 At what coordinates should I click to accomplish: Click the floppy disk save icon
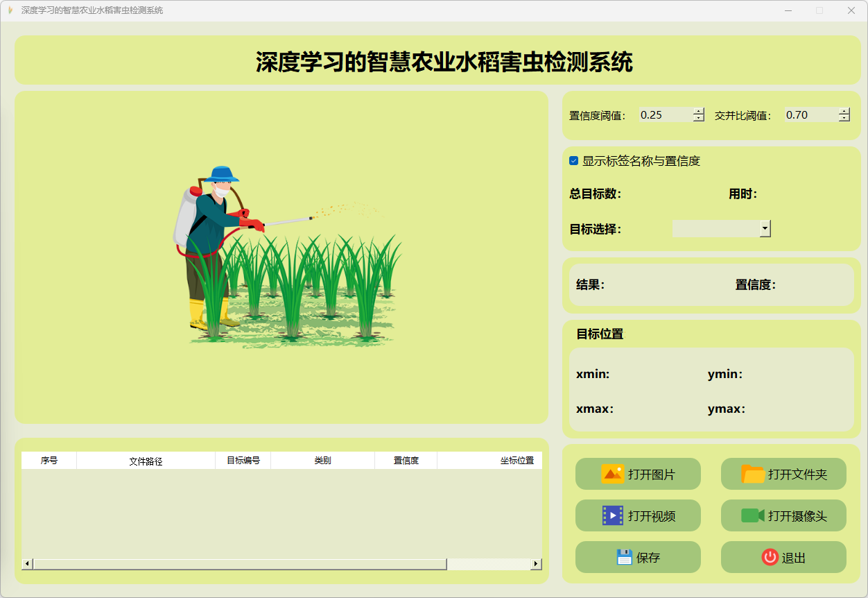(x=624, y=557)
